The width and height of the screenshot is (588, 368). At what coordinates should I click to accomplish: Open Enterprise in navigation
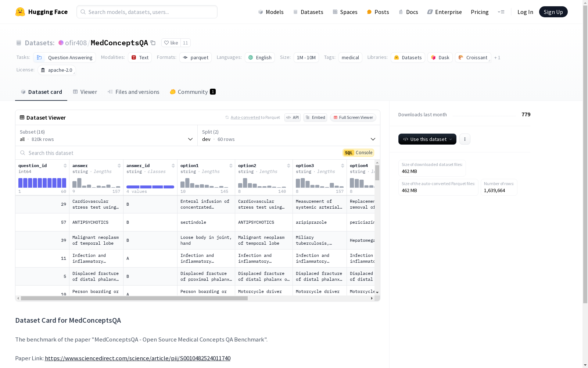point(444,12)
